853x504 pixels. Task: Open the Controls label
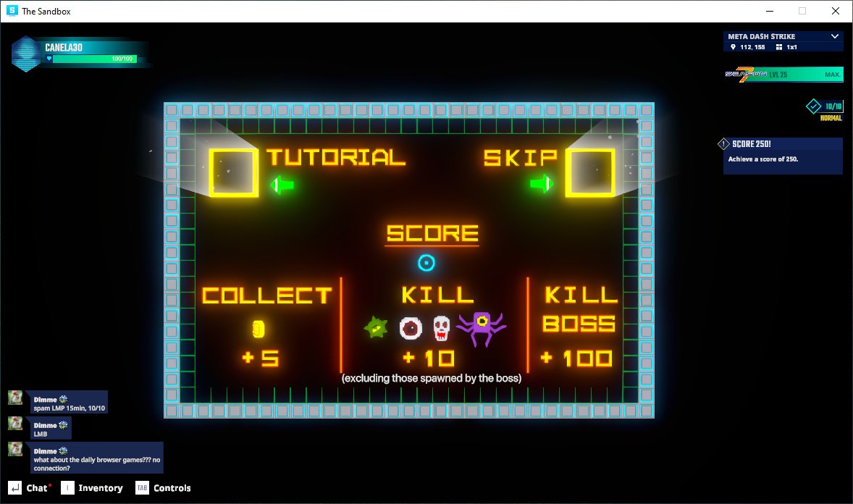[172, 488]
